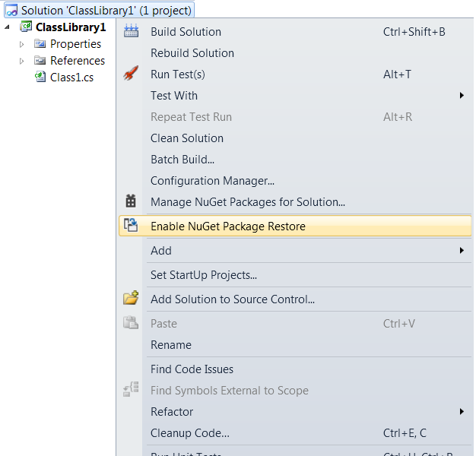The height and width of the screenshot is (456, 476).
Task: Expand the References tree node
Action: [x=21, y=61]
